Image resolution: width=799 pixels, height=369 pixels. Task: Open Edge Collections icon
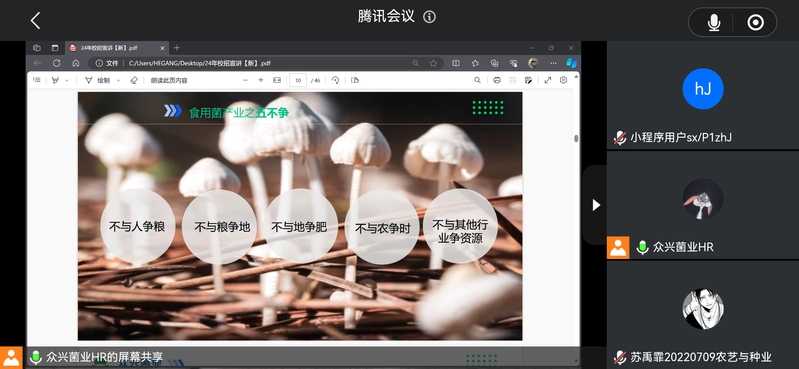click(x=494, y=63)
